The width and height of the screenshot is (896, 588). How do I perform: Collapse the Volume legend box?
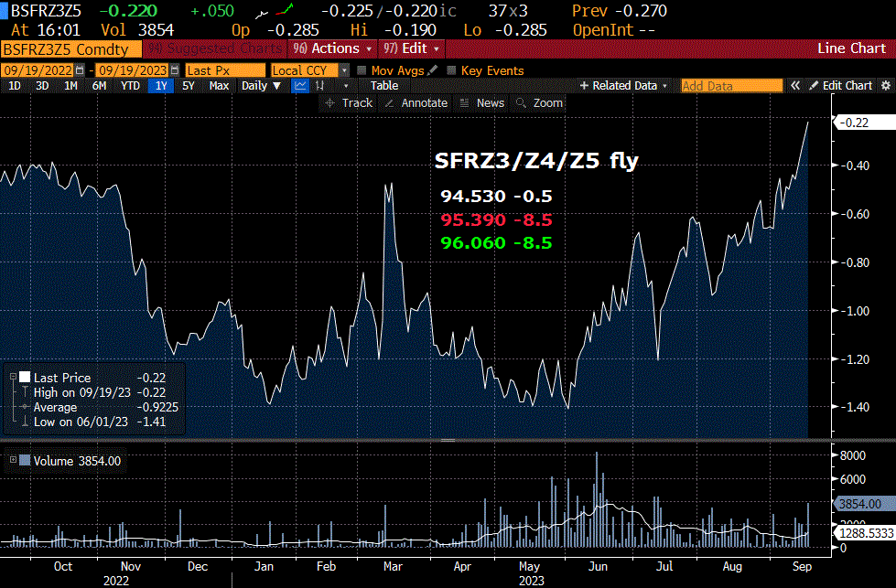[x=13, y=460]
